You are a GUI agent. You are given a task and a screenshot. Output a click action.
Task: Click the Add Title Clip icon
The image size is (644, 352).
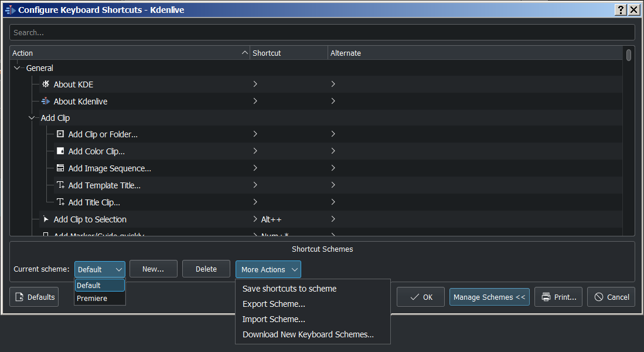[x=60, y=202]
